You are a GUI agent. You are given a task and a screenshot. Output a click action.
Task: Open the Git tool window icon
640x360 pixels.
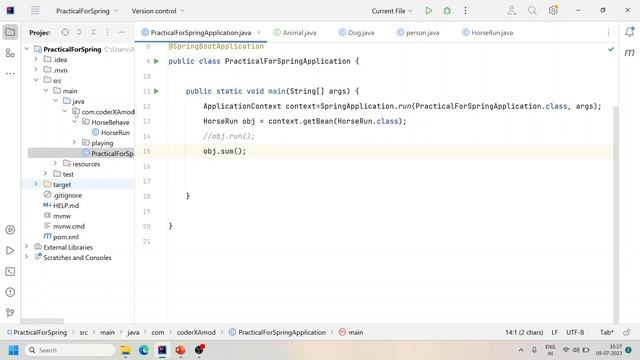click(10, 313)
